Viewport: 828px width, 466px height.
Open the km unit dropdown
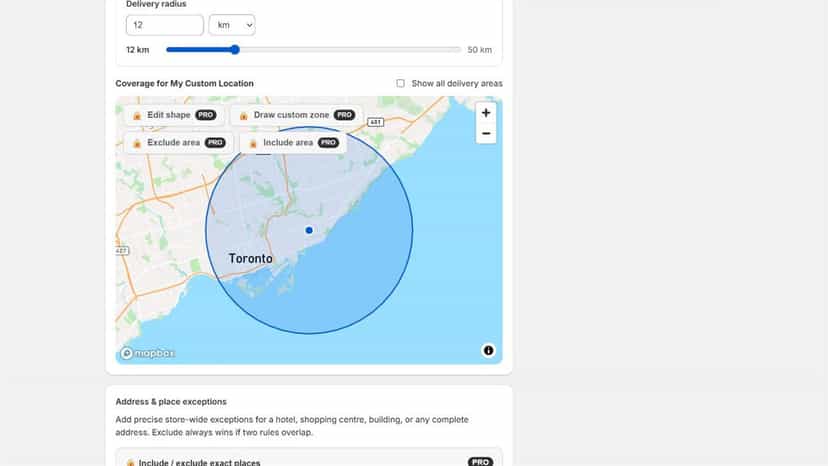click(232, 25)
